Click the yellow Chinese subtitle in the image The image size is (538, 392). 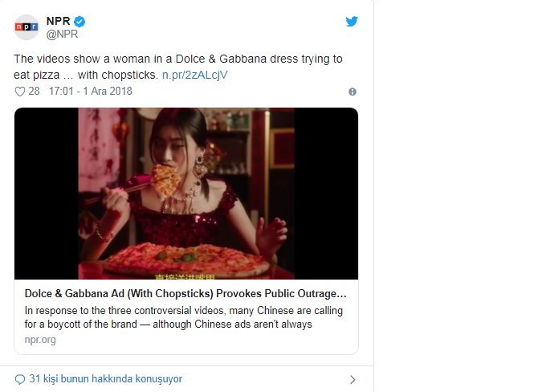tap(185, 275)
